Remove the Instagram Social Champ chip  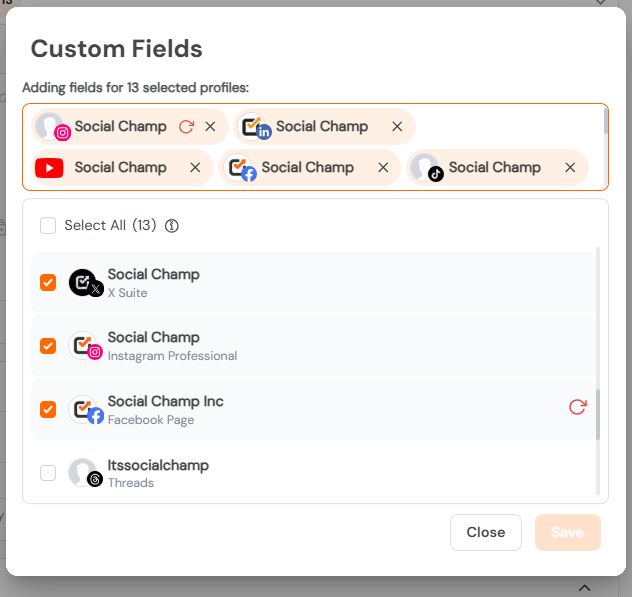click(x=210, y=127)
